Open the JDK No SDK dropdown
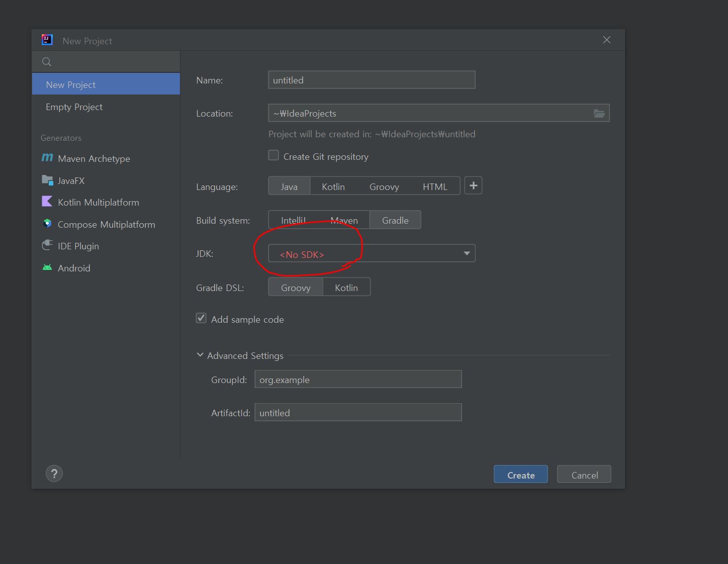The height and width of the screenshot is (564, 728). [372, 253]
